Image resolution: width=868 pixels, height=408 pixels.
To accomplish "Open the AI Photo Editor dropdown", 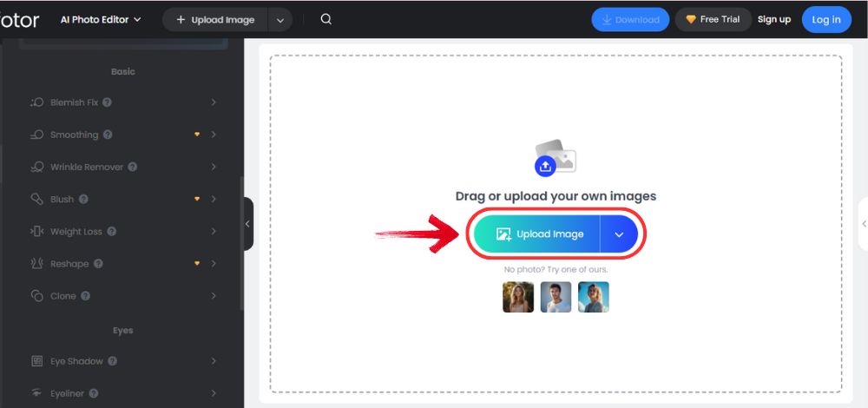I will click(x=101, y=19).
